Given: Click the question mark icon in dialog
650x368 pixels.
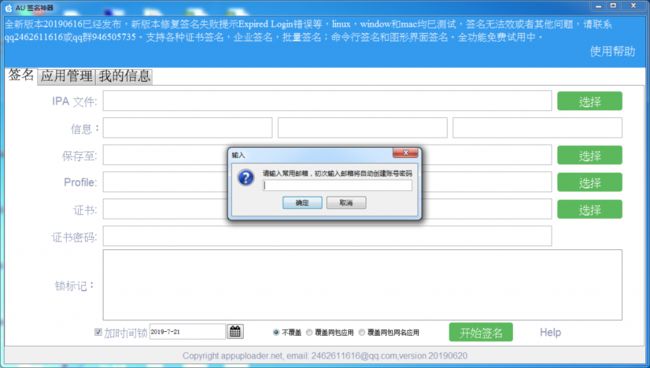Looking at the screenshot, I should (x=246, y=178).
